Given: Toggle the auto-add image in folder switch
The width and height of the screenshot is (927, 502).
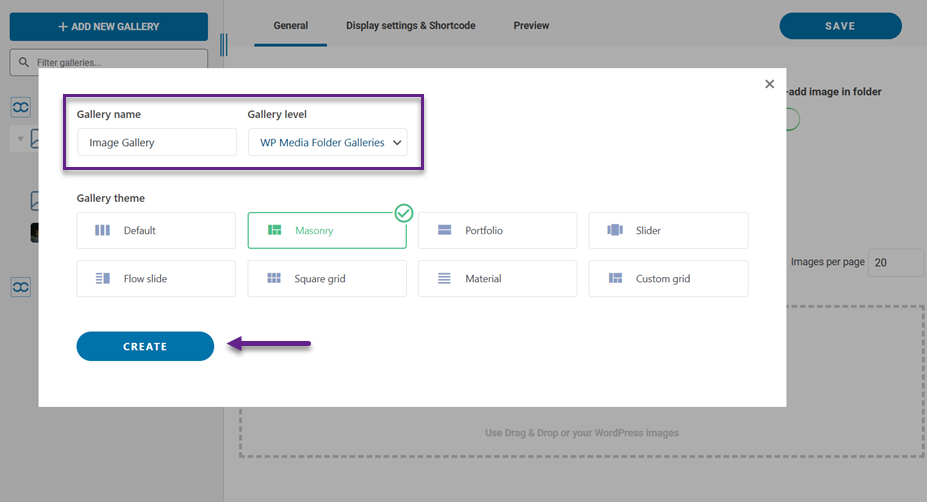Looking at the screenshot, I should pyautogui.click(x=790, y=120).
